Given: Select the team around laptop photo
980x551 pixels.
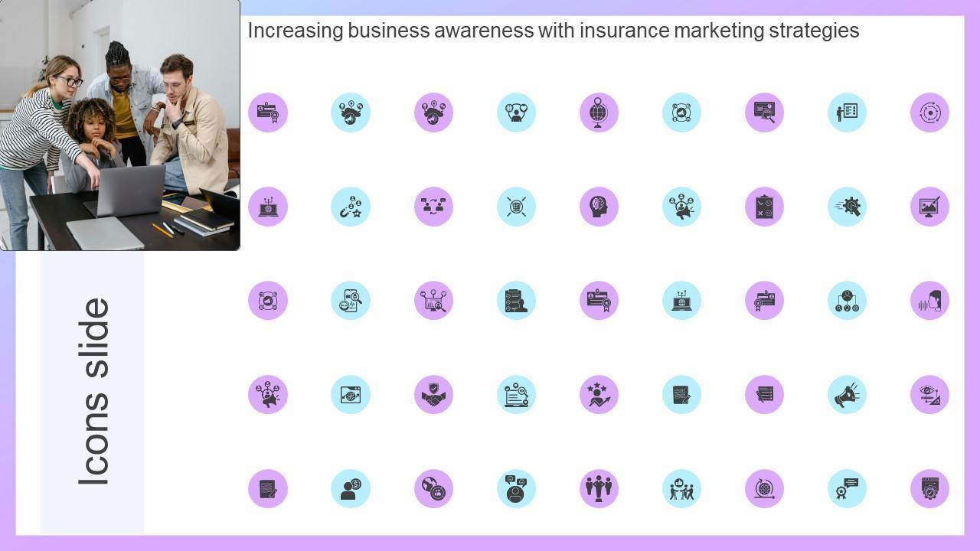Looking at the screenshot, I should (x=120, y=125).
